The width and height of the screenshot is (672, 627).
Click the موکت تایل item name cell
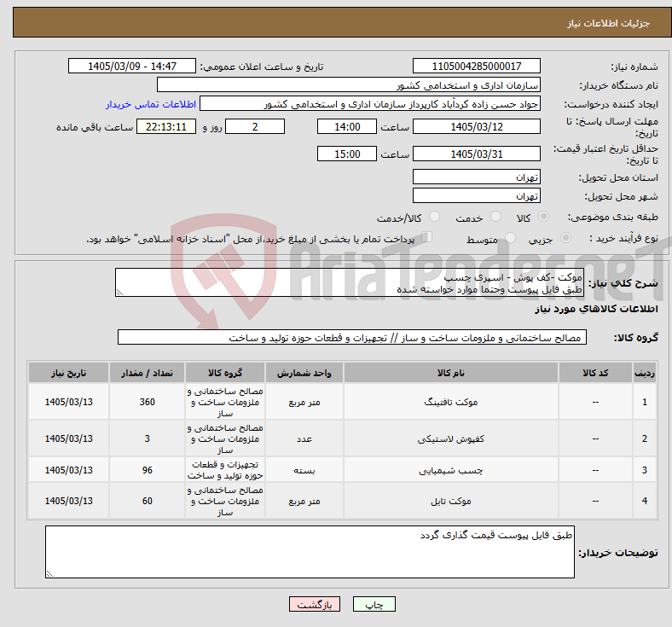tap(451, 501)
